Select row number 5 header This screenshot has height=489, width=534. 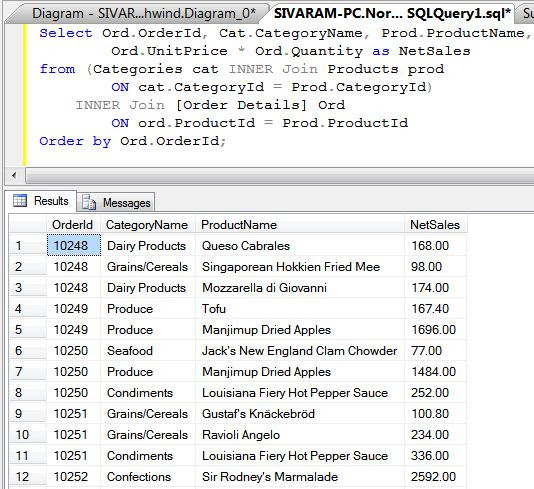tap(28, 329)
